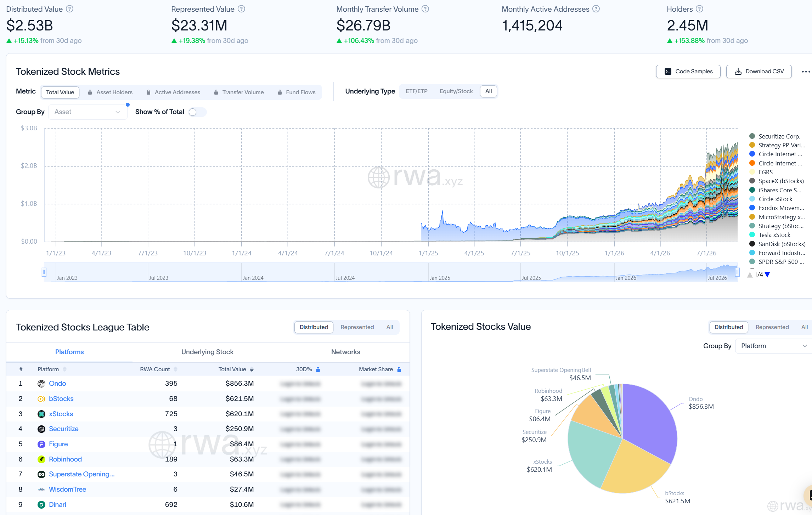Select the Equity/Stock underlying type
This screenshot has width=812, height=515.
[456, 91]
